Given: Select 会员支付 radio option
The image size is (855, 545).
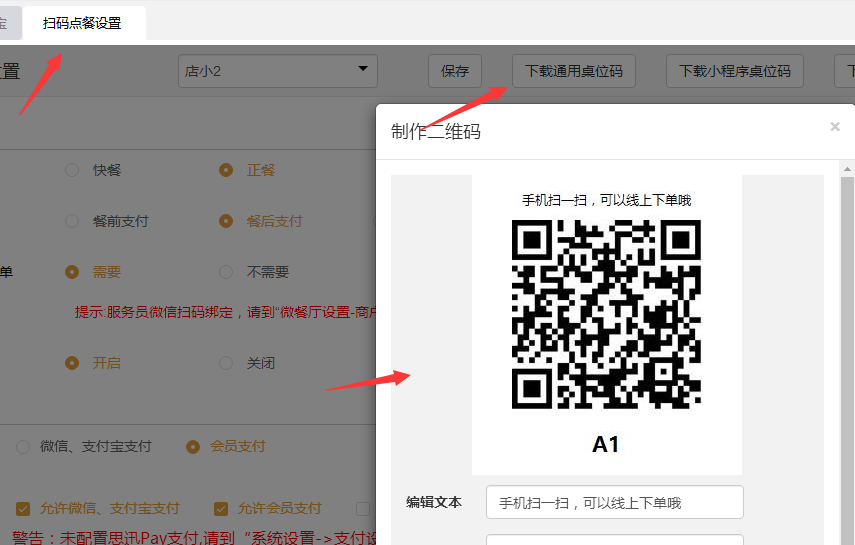Looking at the screenshot, I should coord(192,447).
